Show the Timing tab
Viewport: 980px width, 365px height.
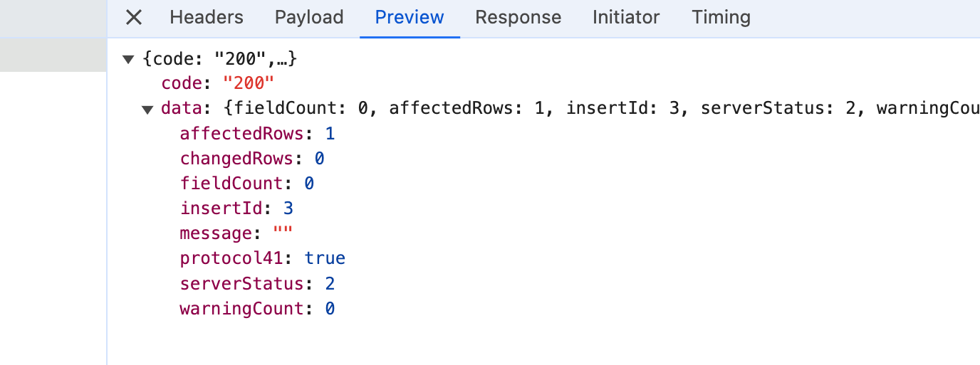[721, 18]
